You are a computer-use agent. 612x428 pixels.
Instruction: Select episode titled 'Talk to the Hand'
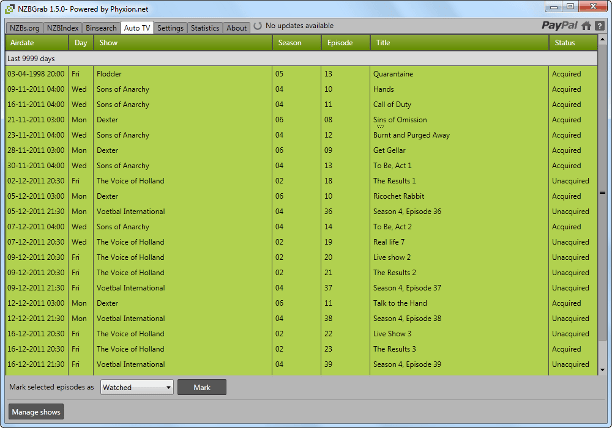click(400, 303)
